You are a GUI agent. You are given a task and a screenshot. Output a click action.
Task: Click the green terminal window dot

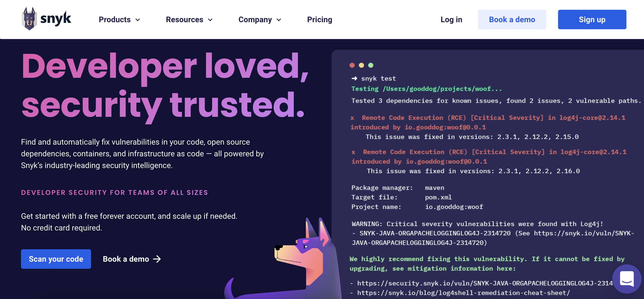[x=371, y=65]
